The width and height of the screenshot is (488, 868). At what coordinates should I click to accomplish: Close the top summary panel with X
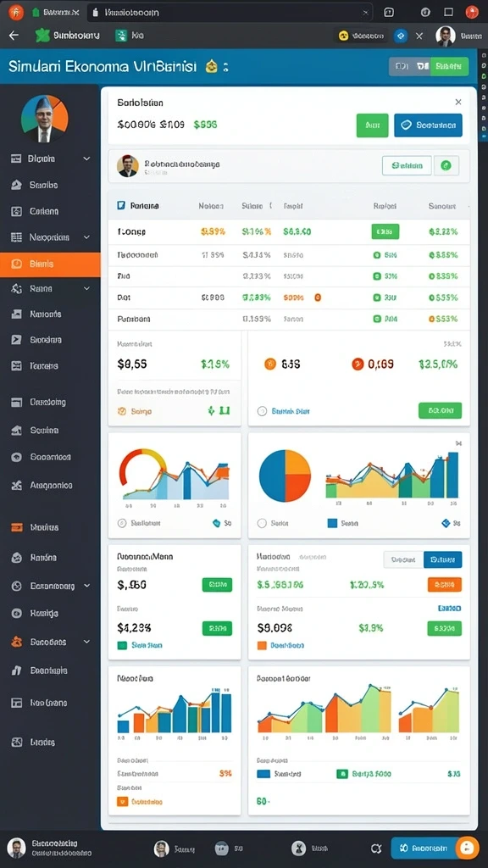pyautogui.click(x=458, y=102)
